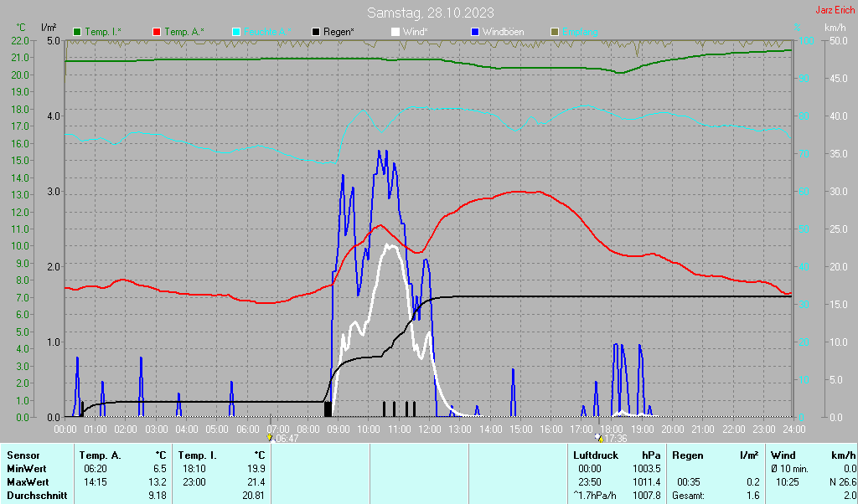Click the Temp. A. column header

100,455
